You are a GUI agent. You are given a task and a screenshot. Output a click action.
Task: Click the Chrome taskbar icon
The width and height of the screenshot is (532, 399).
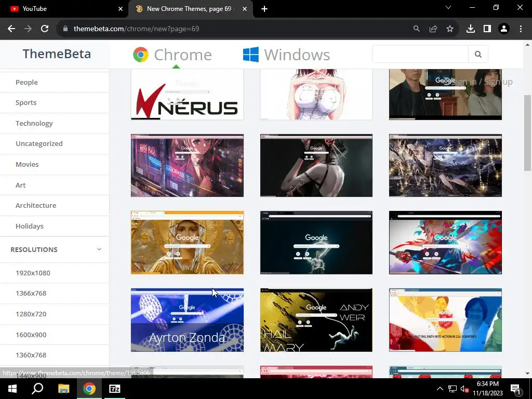point(89,389)
